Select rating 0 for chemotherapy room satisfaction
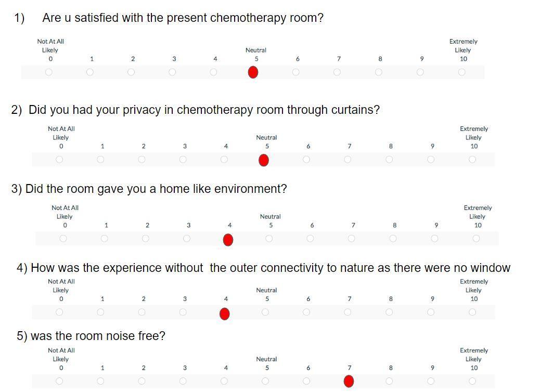 click(x=49, y=72)
